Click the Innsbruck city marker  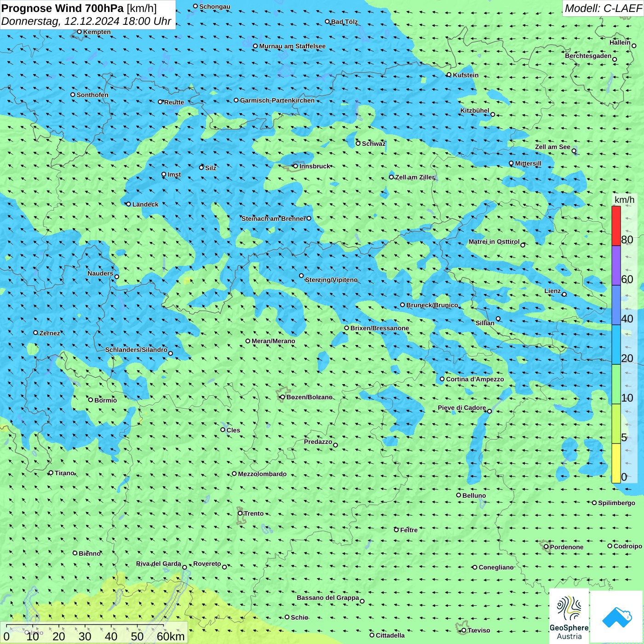pyautogui.click(x=296, y=166)
